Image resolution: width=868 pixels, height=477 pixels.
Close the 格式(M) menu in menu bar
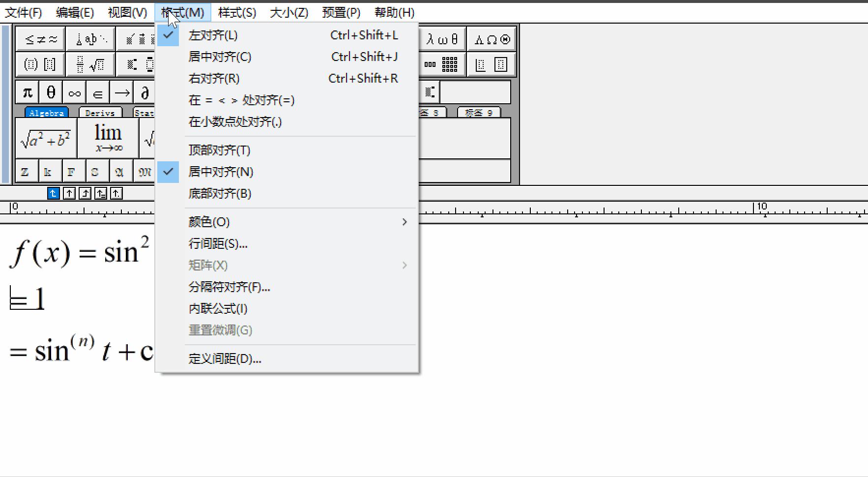point(183,13)
